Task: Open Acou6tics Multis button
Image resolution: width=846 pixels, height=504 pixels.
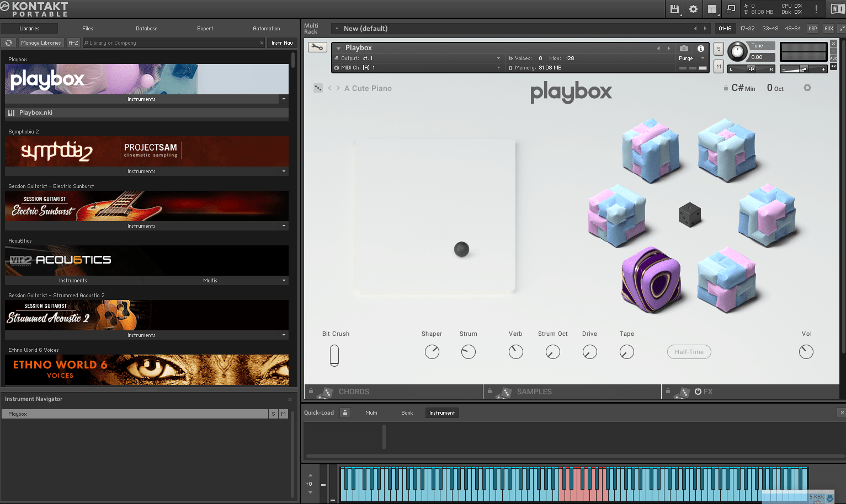Action: 210,281
